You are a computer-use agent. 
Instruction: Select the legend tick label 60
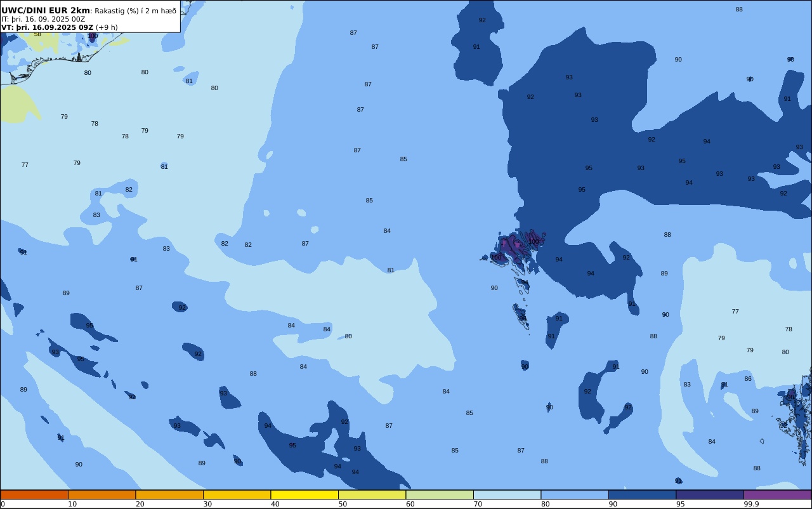(x=410, y=504)
